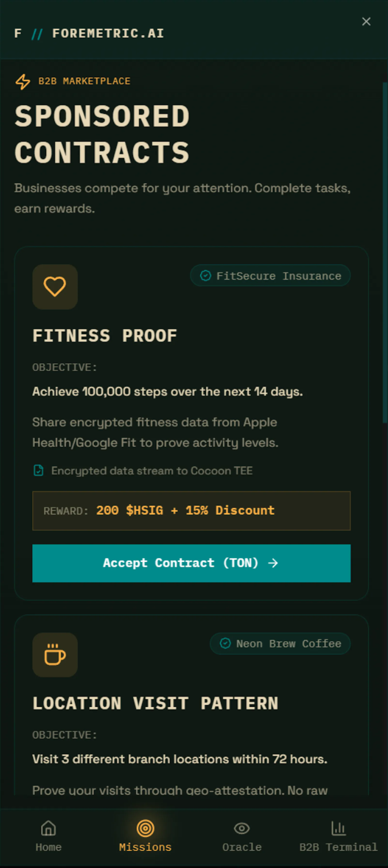Click the Home house icon in bottom bar
The height and width of the screenshot is (868, 388).
48,828
